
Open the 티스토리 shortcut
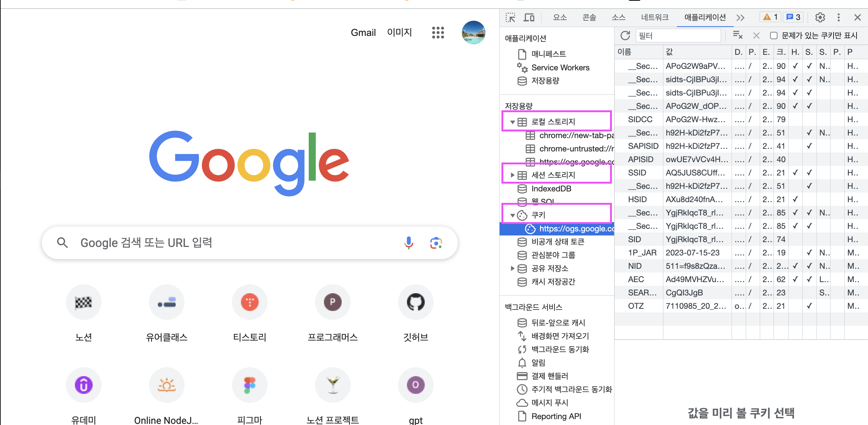pos(250,314)
